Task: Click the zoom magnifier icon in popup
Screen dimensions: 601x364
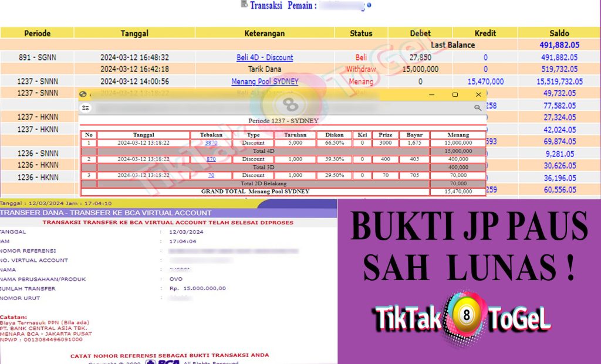Action: 478,108
